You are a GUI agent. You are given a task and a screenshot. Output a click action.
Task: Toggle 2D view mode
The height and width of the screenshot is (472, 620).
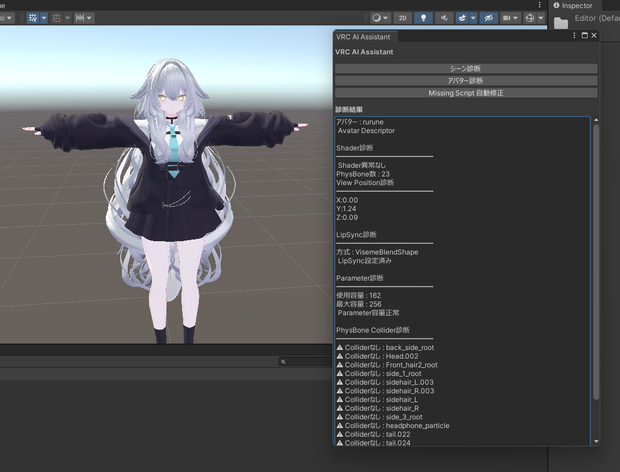403,18
